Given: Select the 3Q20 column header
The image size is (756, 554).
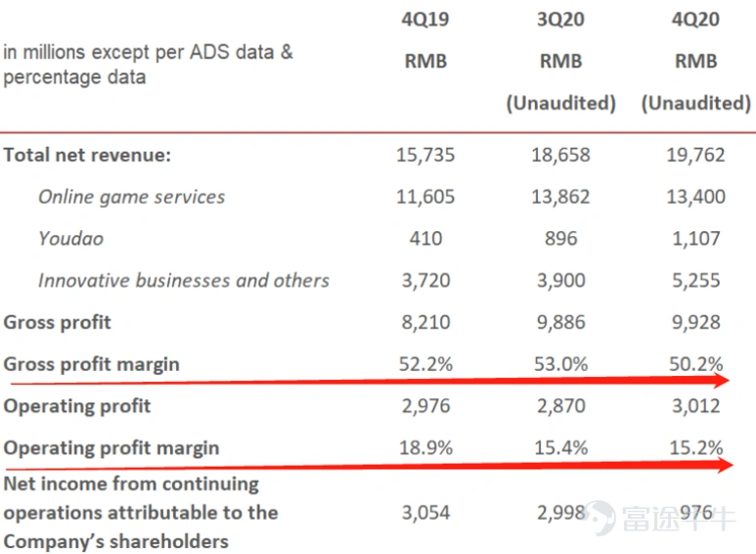Looking at the screenshot, I should click(x=560, y=20).
